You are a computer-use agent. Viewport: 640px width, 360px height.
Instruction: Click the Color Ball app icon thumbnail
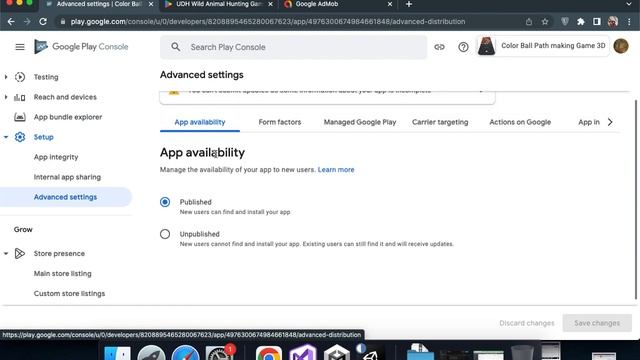pyautogui.click(x=486, y=46)
